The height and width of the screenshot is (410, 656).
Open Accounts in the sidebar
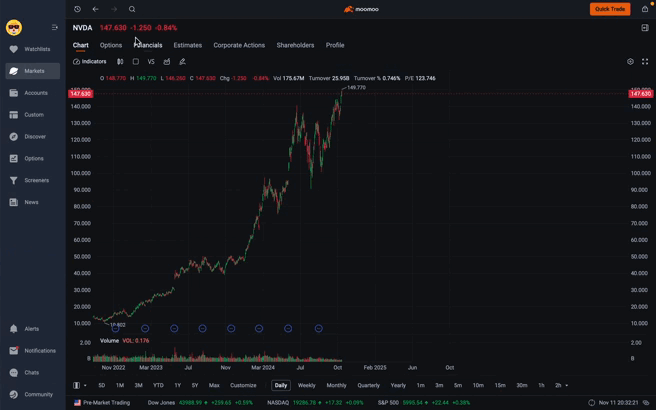tap(33, 93)
